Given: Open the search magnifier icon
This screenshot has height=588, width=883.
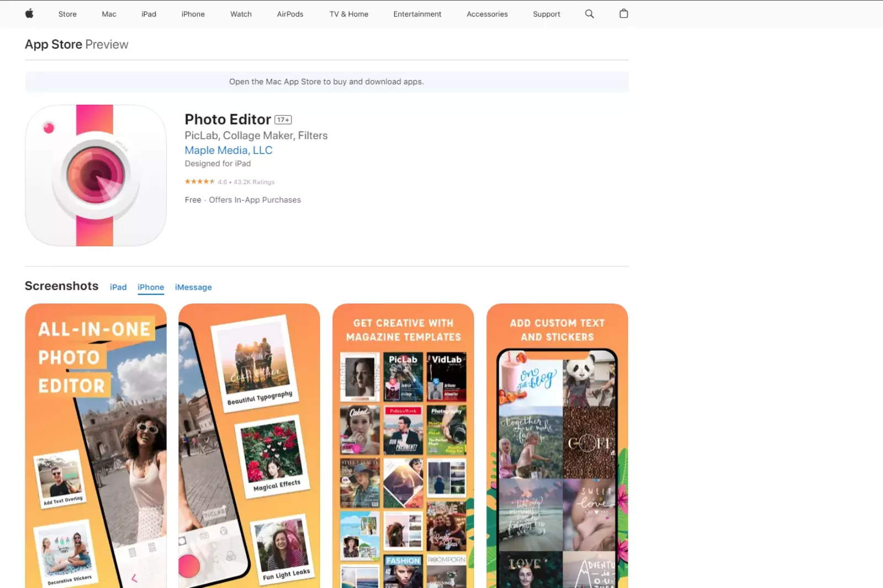Looking at the screenshot, I should (x=589, y=14).
